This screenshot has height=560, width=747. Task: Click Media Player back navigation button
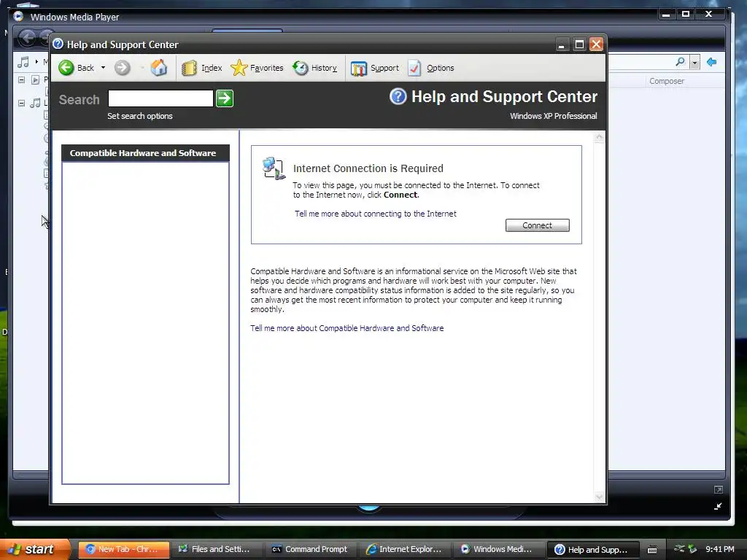tap(27, 37)
